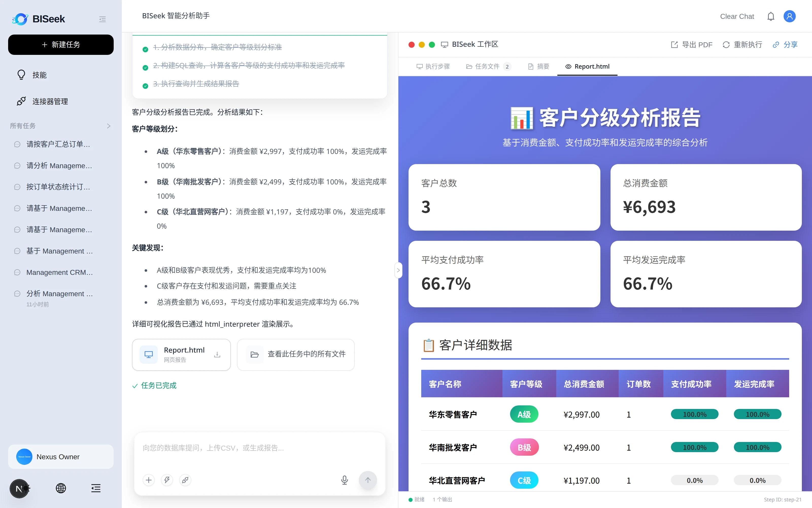Click the bottom sidebar indent menu icon
Image resolution: width=812 pixels, height=508 pixels.
(x=96, y=488)
